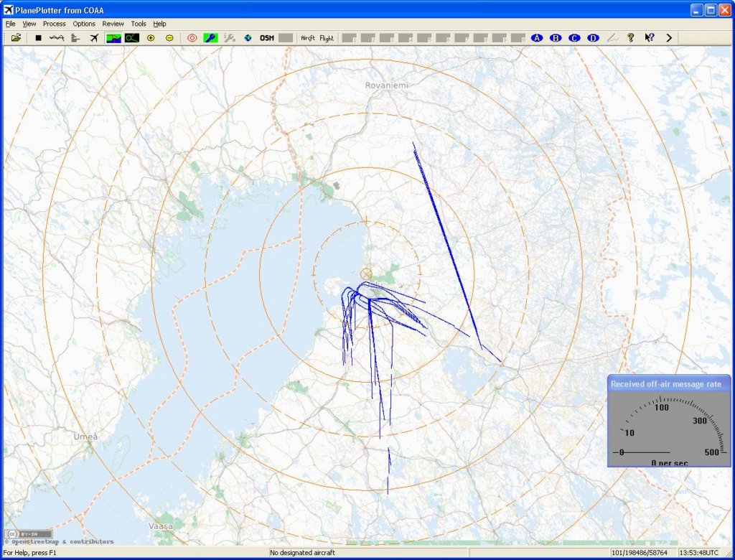Click the blue A preset button
Image resolution: width=735 pixels, height=560 pixels.
tap(537, 38)
